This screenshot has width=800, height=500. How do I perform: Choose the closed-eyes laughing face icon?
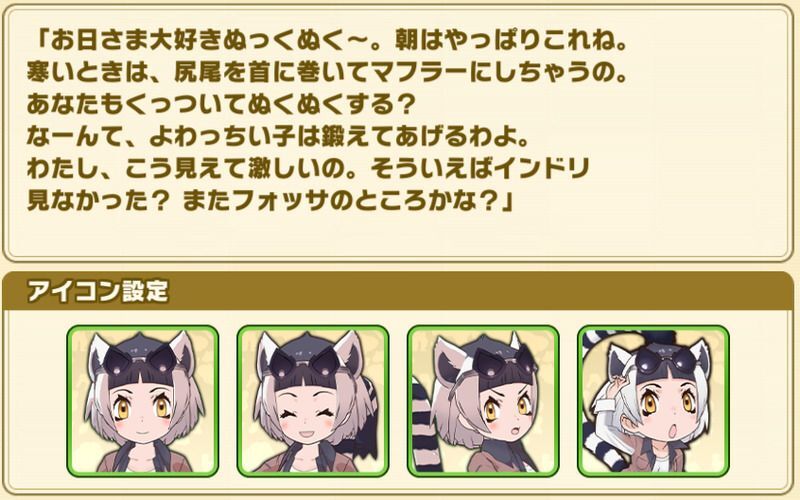coord(313,401)
